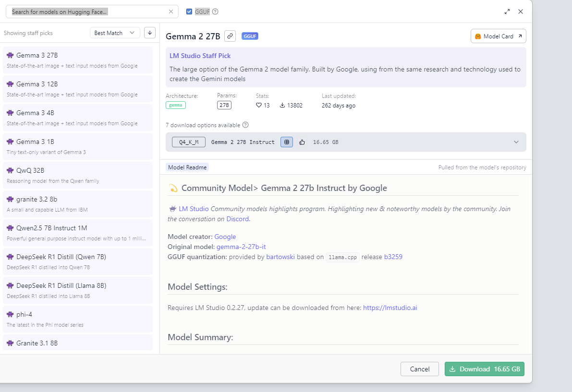Click the thumbs up icon on Q4_K_M row
The height and width of the screenshot is (392, 572).
click(302, 142)
